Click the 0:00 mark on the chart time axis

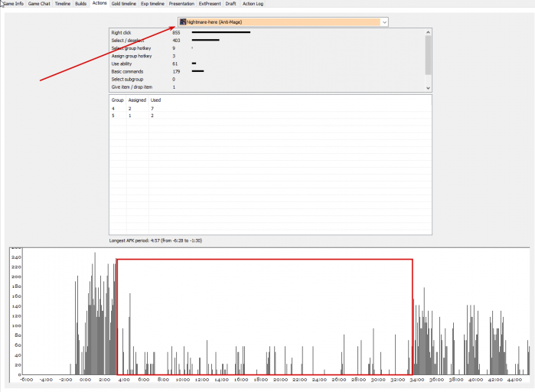pyautogui.click(x=85, y=380)
